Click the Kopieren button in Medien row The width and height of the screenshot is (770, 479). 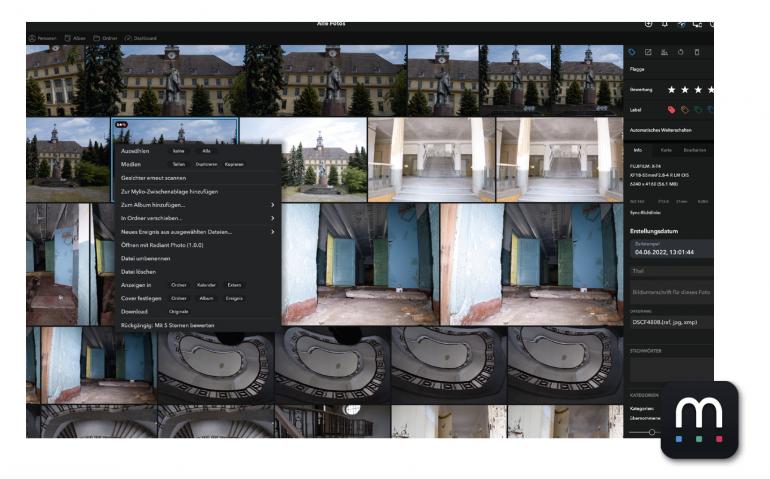[234, 165]
